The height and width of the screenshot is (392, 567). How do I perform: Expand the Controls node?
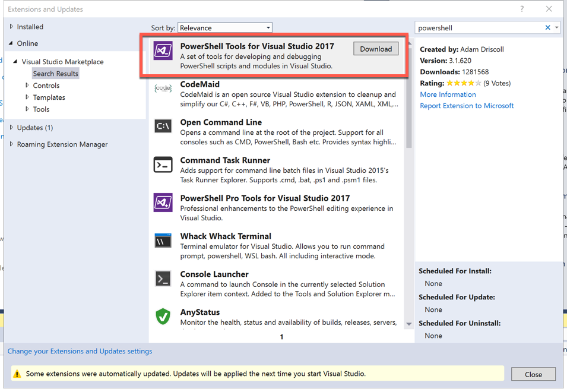click(27, 86)
